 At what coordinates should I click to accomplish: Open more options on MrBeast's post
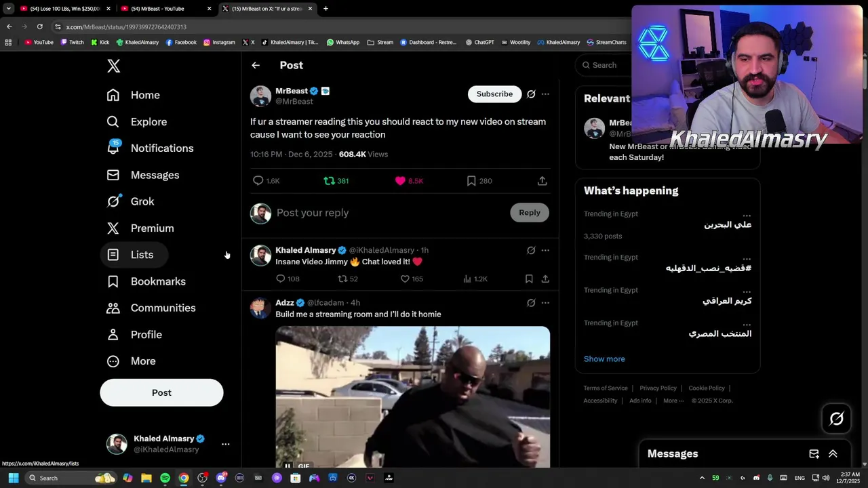pyautogui.click(x=545, y=94)
